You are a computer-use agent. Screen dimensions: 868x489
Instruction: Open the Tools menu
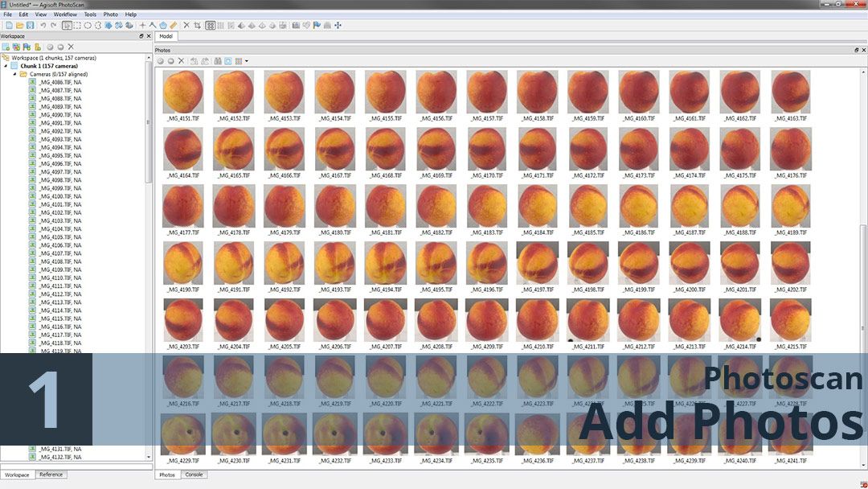(x=90, y=14)
